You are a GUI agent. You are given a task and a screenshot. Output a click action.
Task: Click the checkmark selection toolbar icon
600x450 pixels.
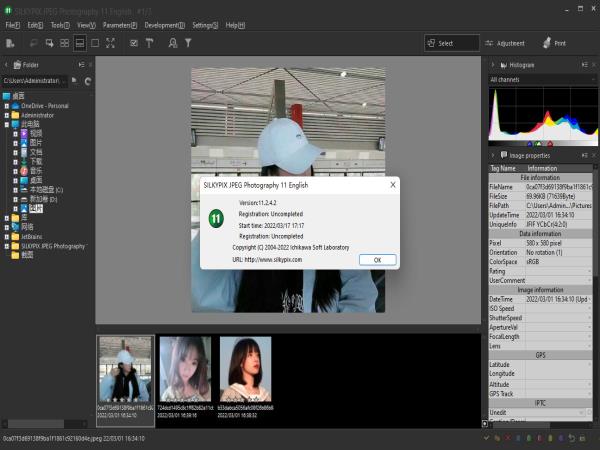point(134,43)
